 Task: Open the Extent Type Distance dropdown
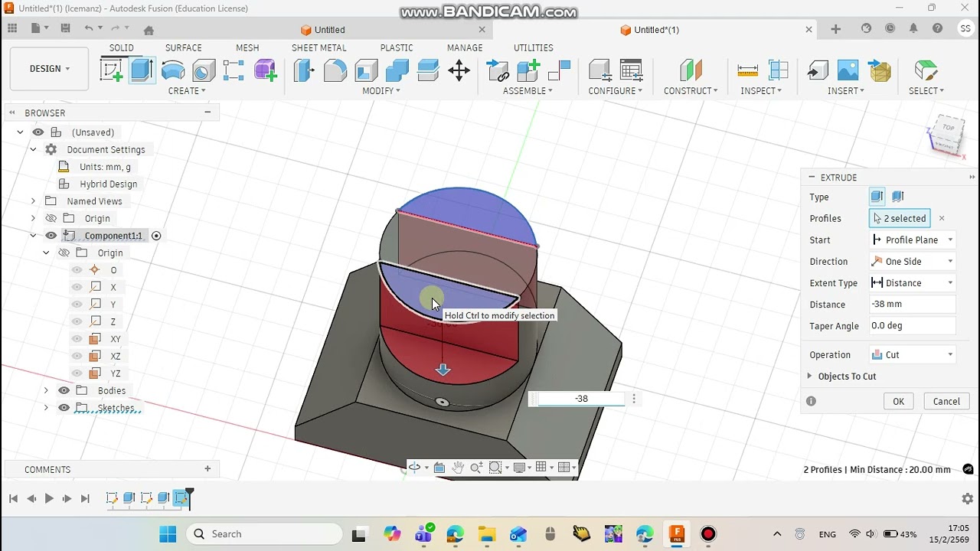tap(912, 282)
